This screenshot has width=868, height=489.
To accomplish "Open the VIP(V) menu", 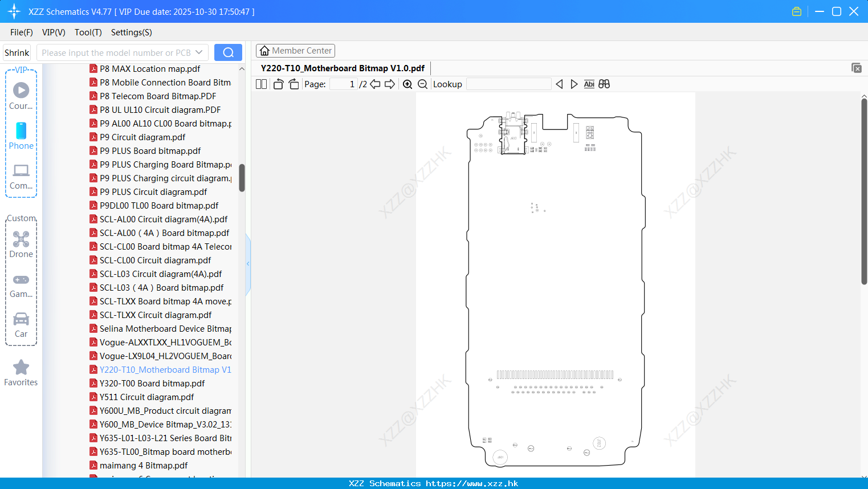I will (54, 32).
